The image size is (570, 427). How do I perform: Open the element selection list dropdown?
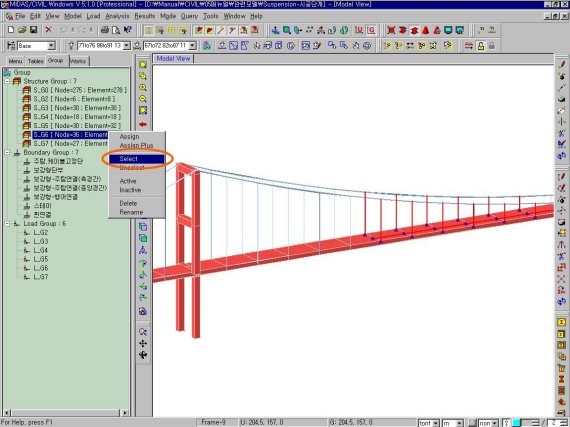pos(193,46)
